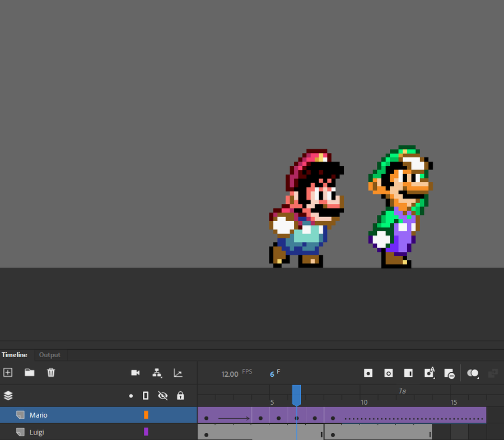Image resolution: width=504 pixels, height=440 pixels.
Task: Select the Luigi layer
Action: [x=37, y=432]
